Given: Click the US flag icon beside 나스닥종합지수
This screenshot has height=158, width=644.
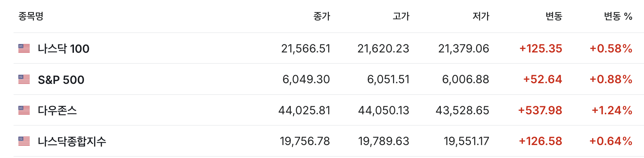Looking at the screenshot, I should pyautogui.click(x=24, y=141).
